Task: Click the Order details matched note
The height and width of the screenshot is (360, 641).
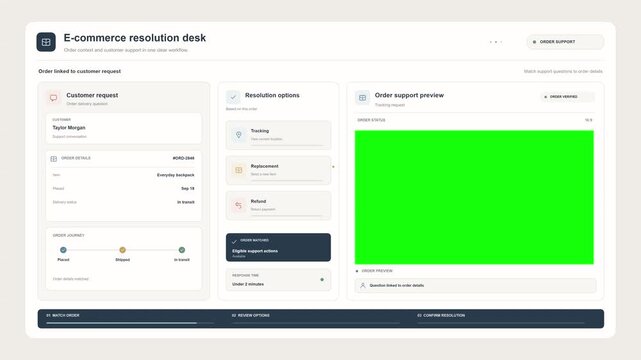Action: tap(70, 279)
